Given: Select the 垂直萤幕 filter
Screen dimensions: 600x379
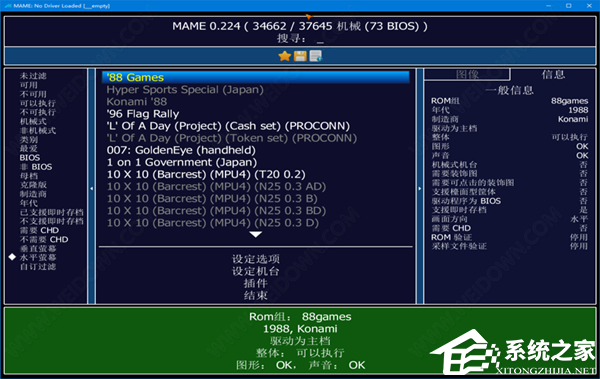Looking at the screenshot, I should click(38, 248).
